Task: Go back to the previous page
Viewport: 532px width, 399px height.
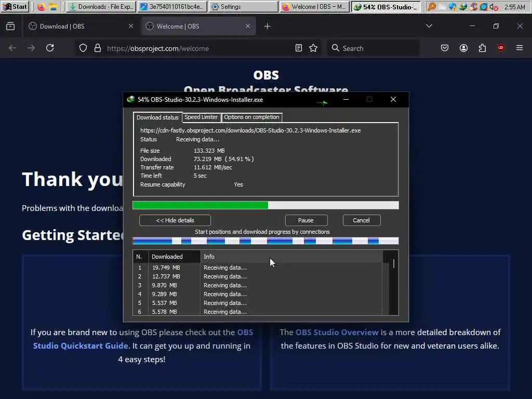Action: point(12,48)
